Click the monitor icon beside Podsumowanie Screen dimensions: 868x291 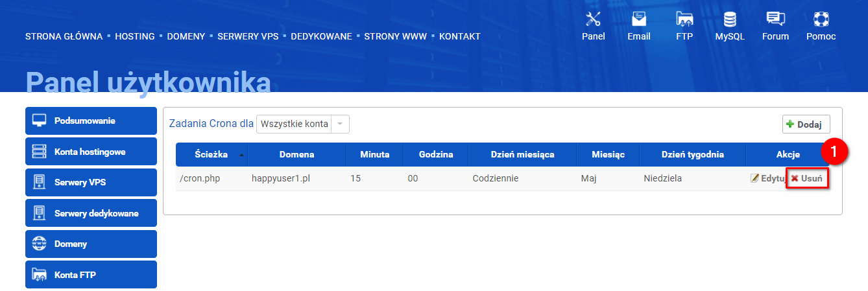pos(40,121)
